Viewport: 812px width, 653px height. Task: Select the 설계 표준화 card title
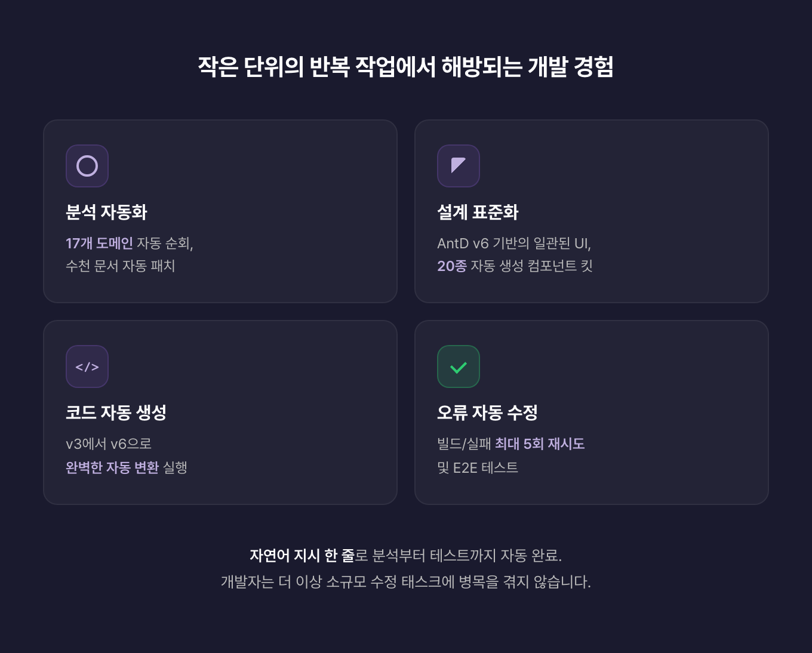478,212
